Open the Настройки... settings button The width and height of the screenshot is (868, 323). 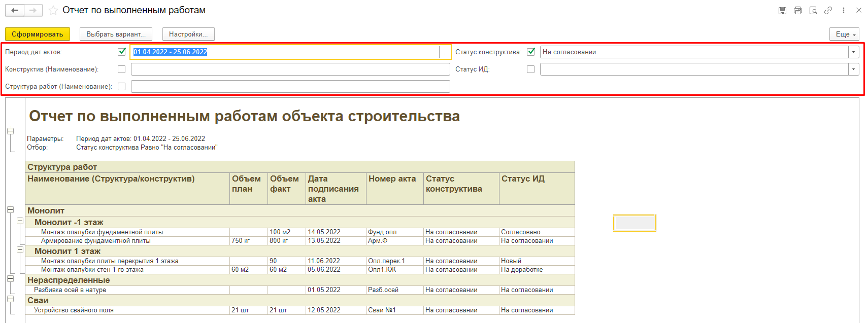(x=188, y=34)
